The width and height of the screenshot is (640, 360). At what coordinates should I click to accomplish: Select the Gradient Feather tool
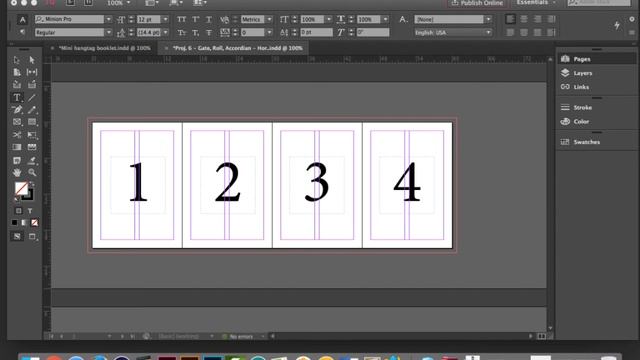pos(32,147)
